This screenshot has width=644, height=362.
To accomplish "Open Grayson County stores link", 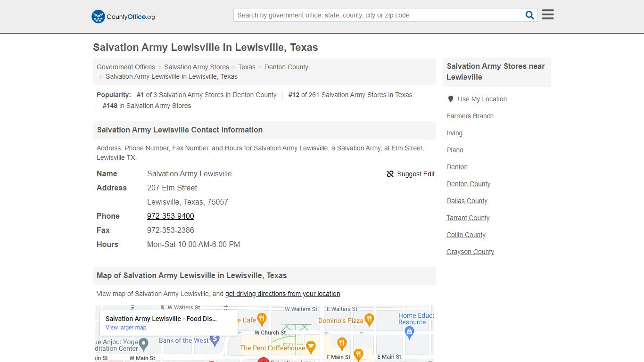I will point(470,252).
